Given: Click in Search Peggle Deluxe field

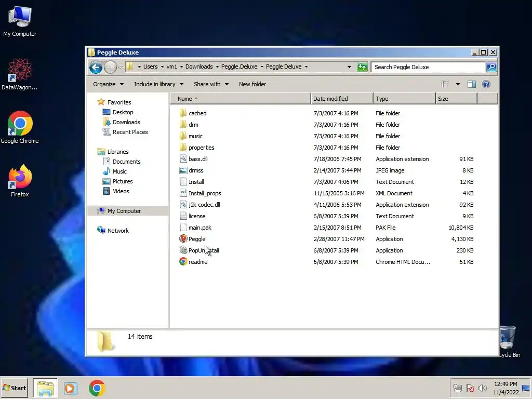Looking at the screenshot, I should click(428, 67).
